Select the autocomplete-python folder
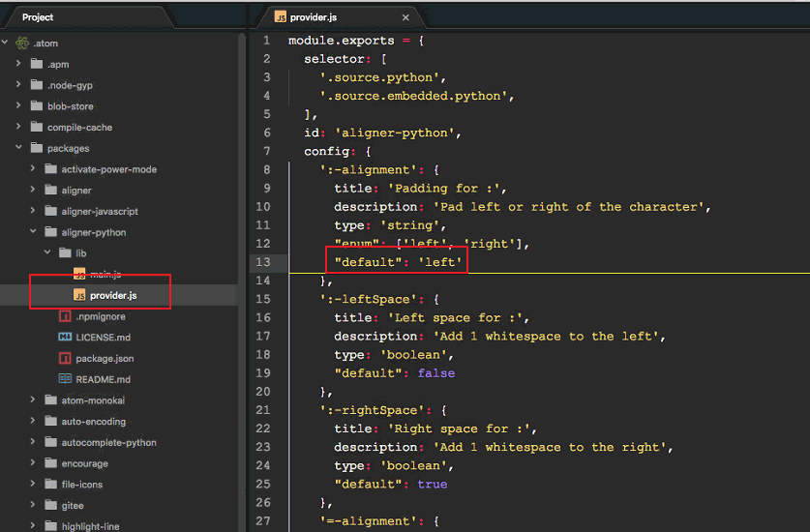The width and height of the screenshot is (810, 532). [108, 442]
